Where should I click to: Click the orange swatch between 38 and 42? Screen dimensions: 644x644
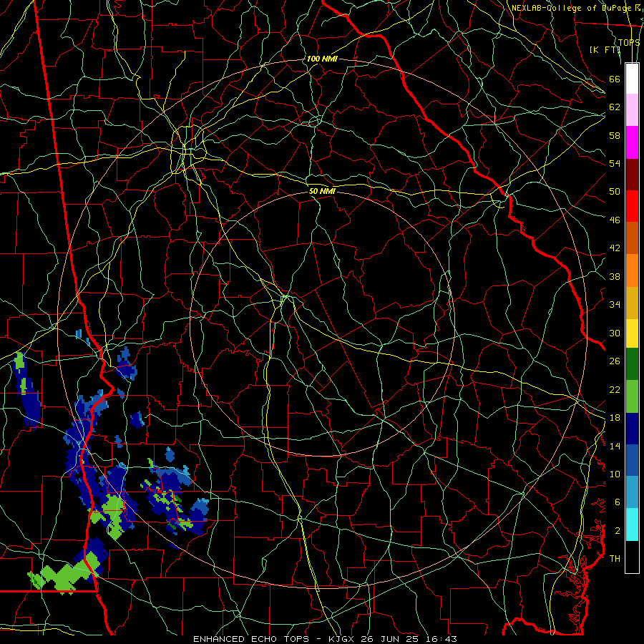click(632, 270)
